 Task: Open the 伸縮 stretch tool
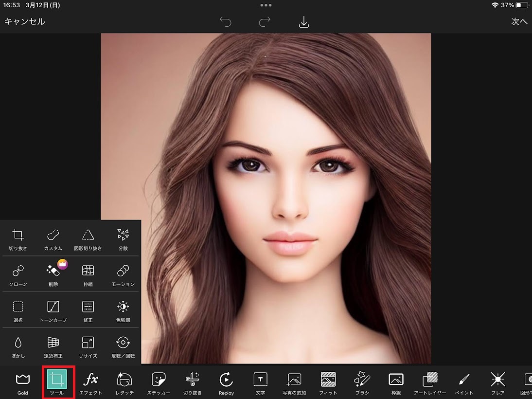tap(88, 274)
